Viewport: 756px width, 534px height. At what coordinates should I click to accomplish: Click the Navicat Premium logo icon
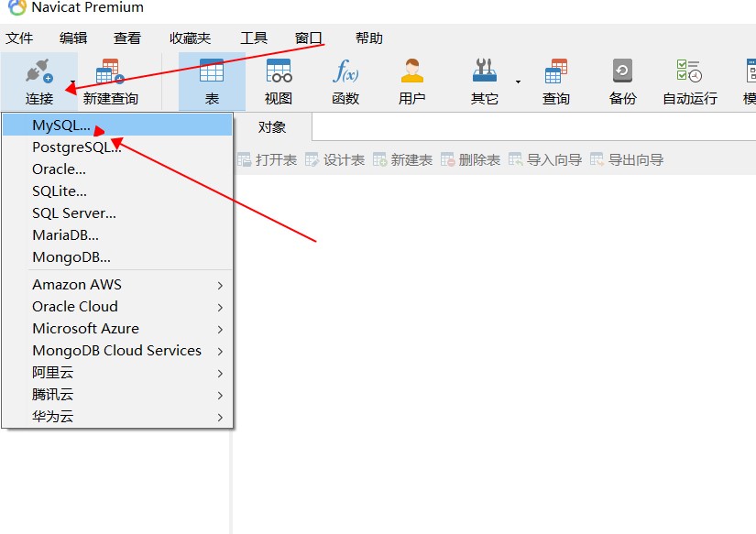[17, 7]
